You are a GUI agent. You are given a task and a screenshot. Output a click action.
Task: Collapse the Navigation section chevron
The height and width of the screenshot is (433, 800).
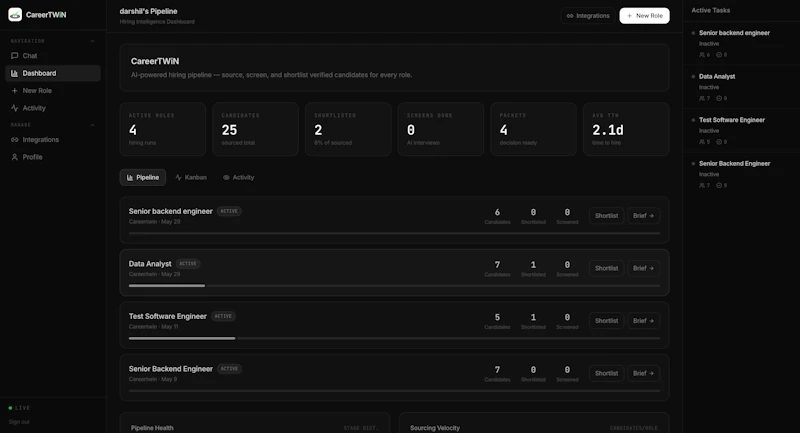click(92, 41)
